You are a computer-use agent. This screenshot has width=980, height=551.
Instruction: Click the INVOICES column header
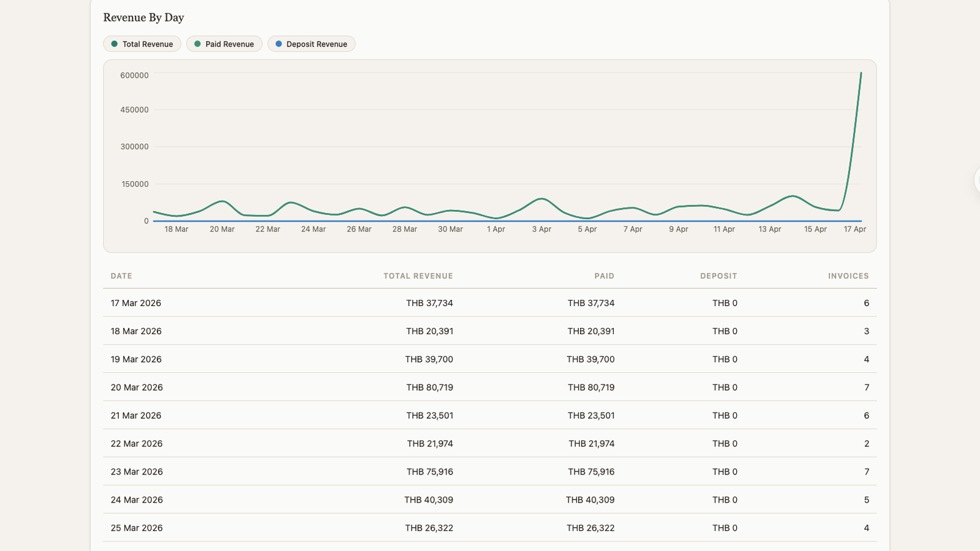tap(848, 276)
